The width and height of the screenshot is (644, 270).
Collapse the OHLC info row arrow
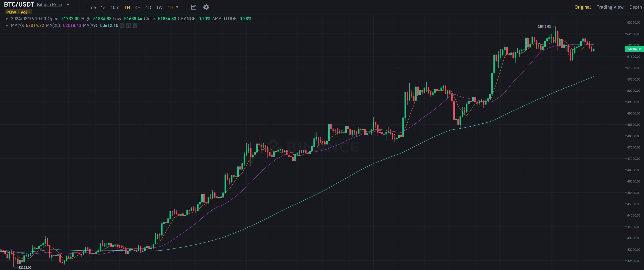[7, 19]
